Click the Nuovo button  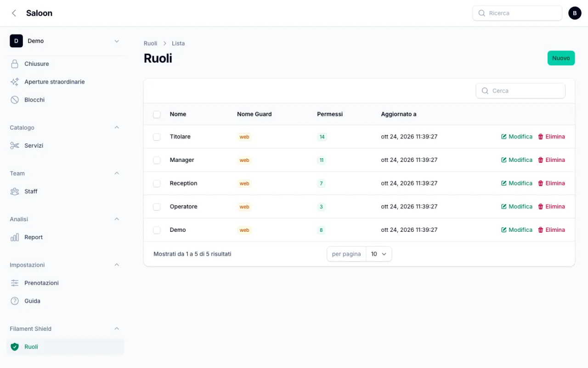(x=561, y=58)
